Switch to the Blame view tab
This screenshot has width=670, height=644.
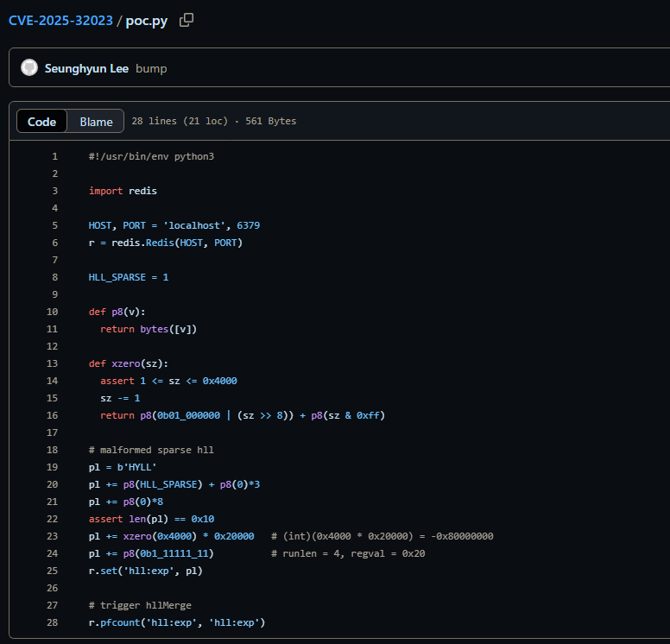pyautogui.click(x=96, y=122)
